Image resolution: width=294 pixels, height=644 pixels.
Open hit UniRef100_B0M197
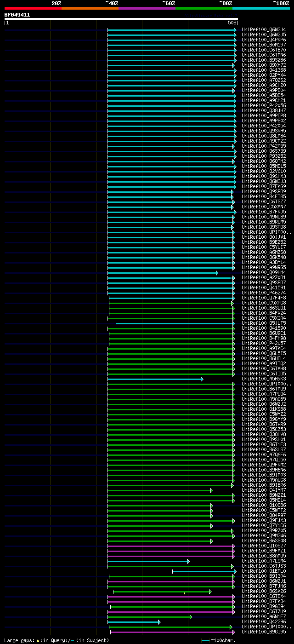tap(264, 45)
